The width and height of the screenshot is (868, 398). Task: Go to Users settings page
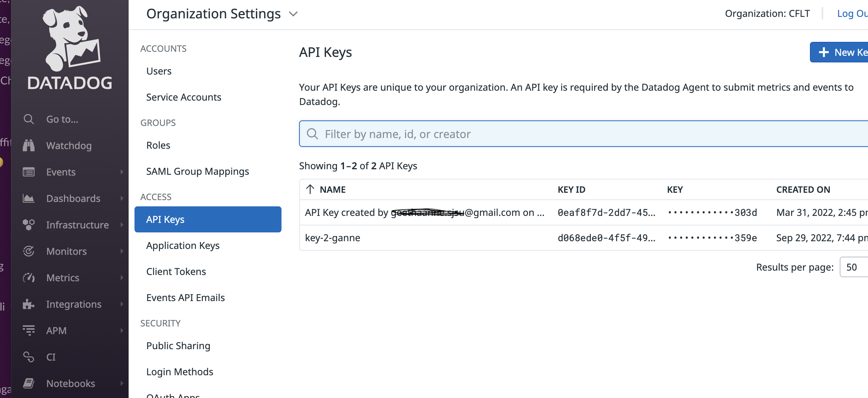pos(159,71)
